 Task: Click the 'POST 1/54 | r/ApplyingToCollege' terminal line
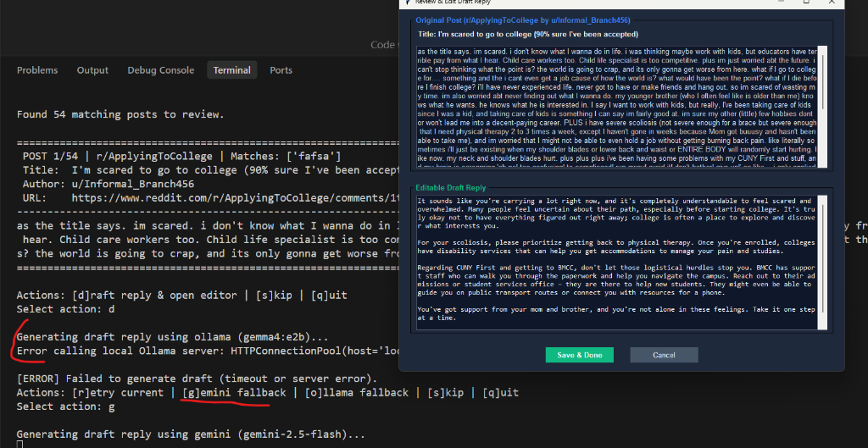pyautogui.click(x=181, y=157)
